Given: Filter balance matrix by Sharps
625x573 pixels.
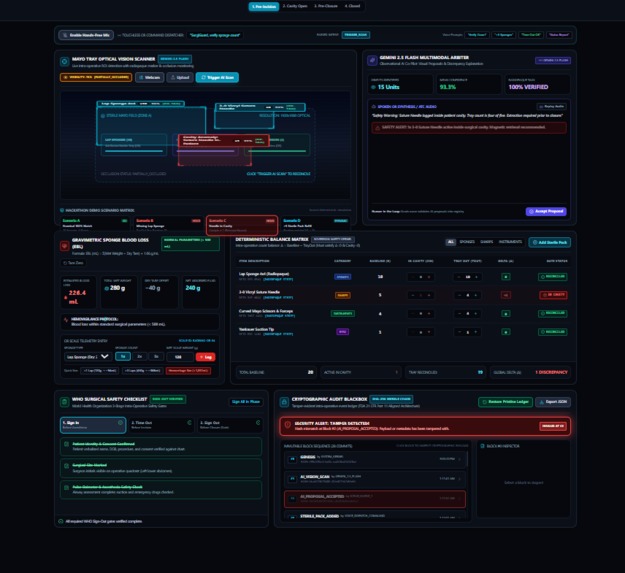Looking at the screenshot, I should click(x=487, y=242).
